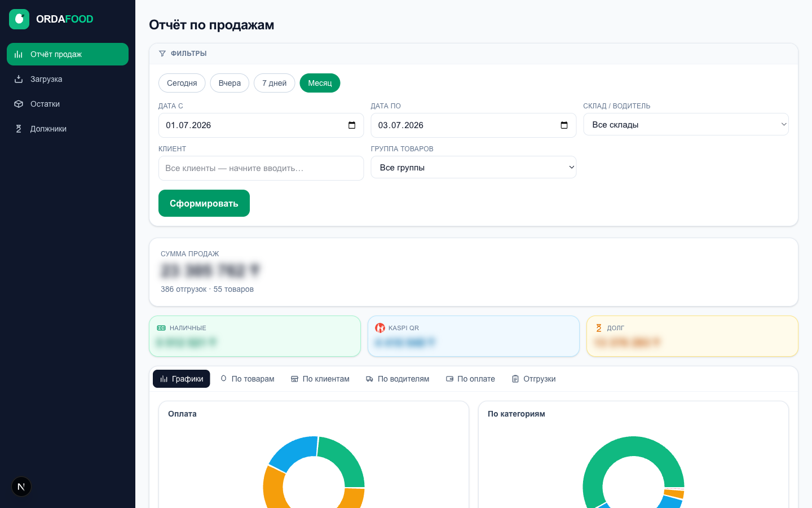
Task: Open the Должники sidebar section
Action: [68, 129]
